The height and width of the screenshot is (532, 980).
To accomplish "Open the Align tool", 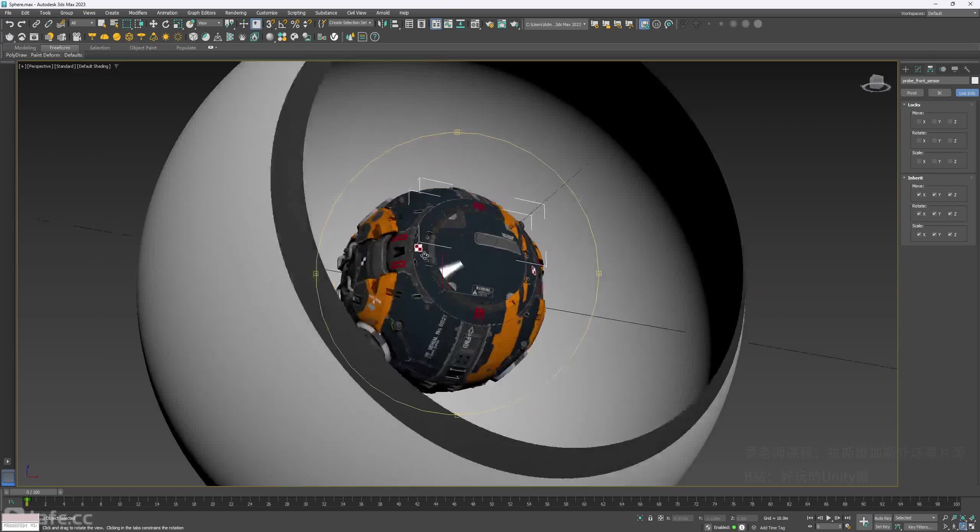I will [x=394, y=24].
